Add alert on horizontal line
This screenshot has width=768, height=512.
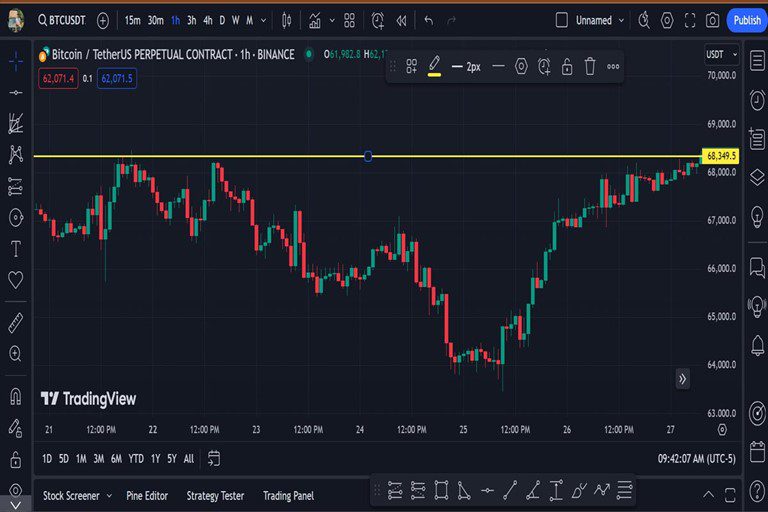click(544, 66)
